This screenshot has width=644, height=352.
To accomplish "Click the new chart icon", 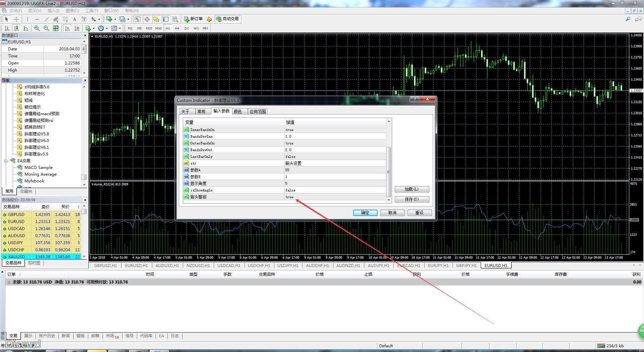I will (x=109, y=19).
